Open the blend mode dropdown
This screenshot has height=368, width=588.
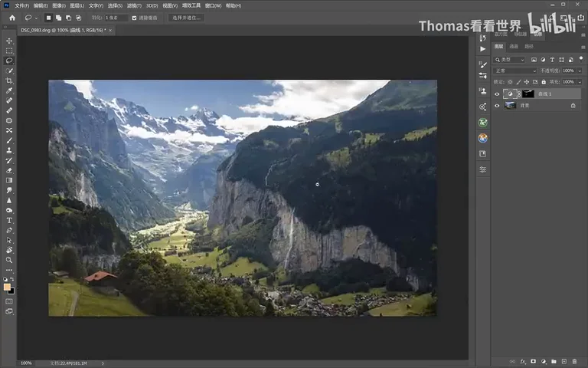point(515,71)
